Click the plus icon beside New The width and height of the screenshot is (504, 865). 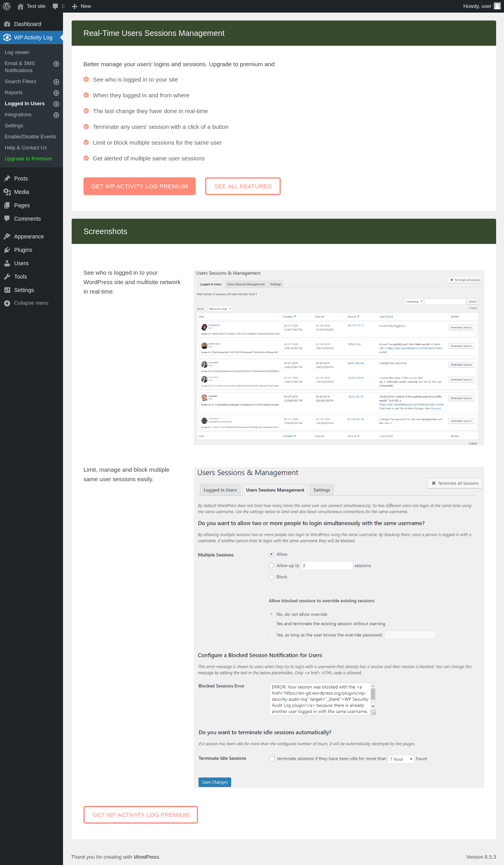tap(74, 6)
